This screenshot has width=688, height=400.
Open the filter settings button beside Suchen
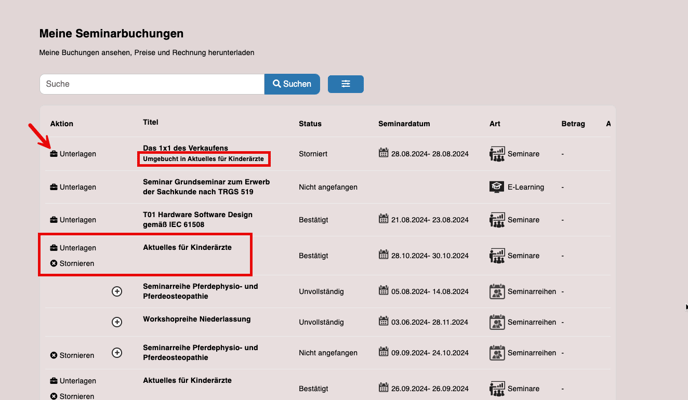click(345, 84)
